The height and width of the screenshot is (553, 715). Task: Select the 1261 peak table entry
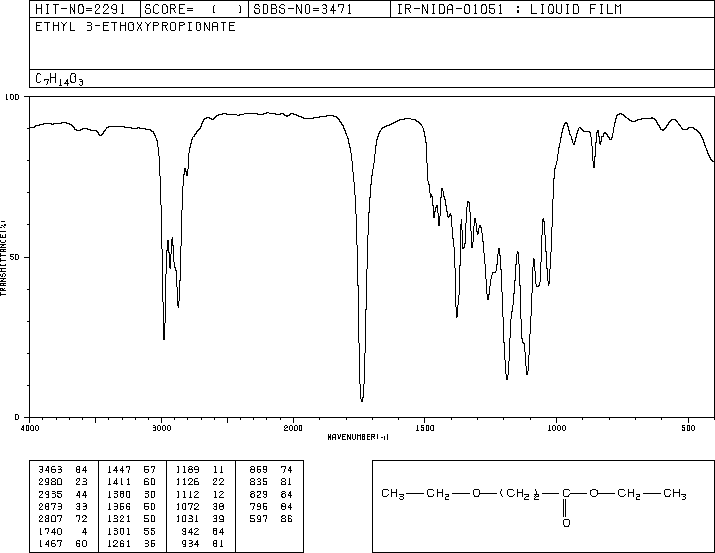tap(131, 543)
